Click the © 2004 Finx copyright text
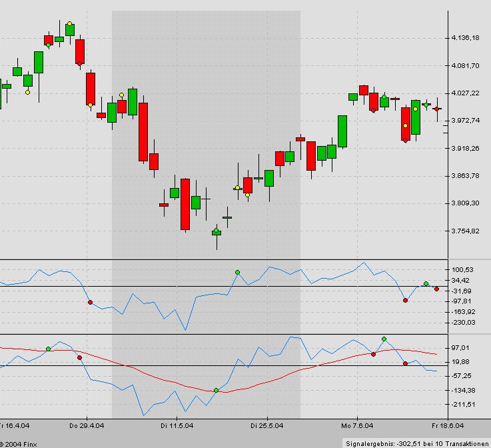This screenshot has height=448, width=491. 18,444
